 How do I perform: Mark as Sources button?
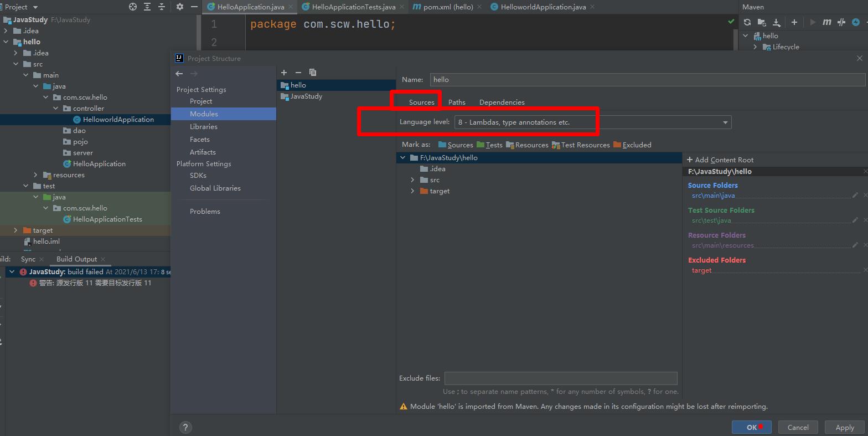pyautogui.click(x=456, y=145)
